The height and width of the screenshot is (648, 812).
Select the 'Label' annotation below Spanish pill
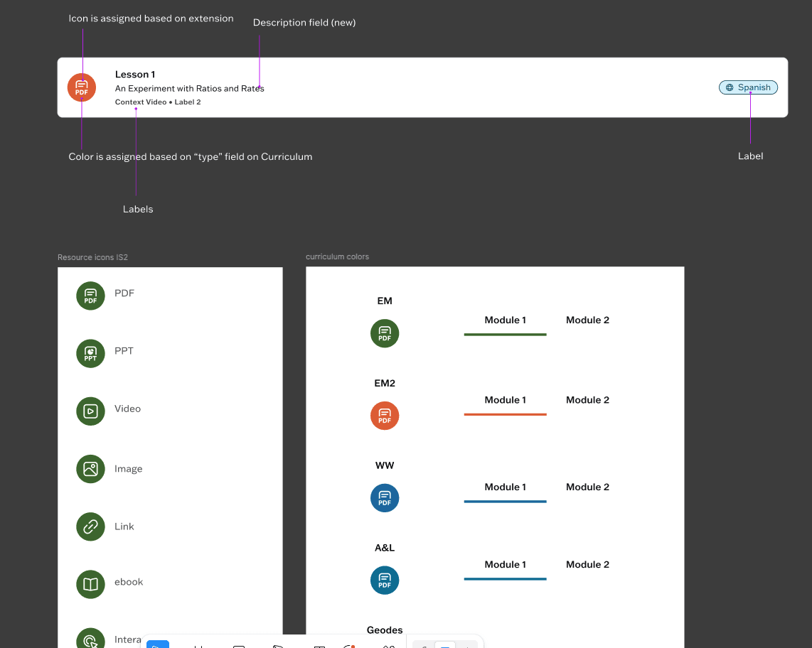click(x=750, y=156)
